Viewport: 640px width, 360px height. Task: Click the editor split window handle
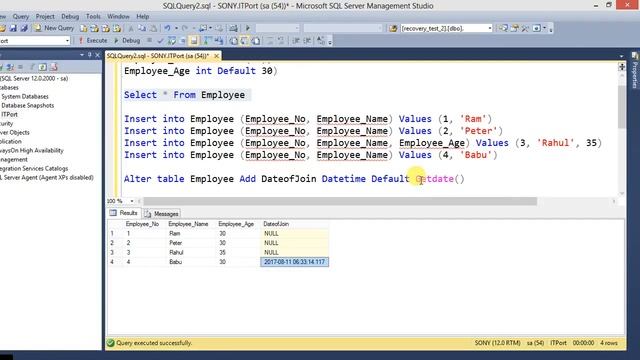(622, 67)
